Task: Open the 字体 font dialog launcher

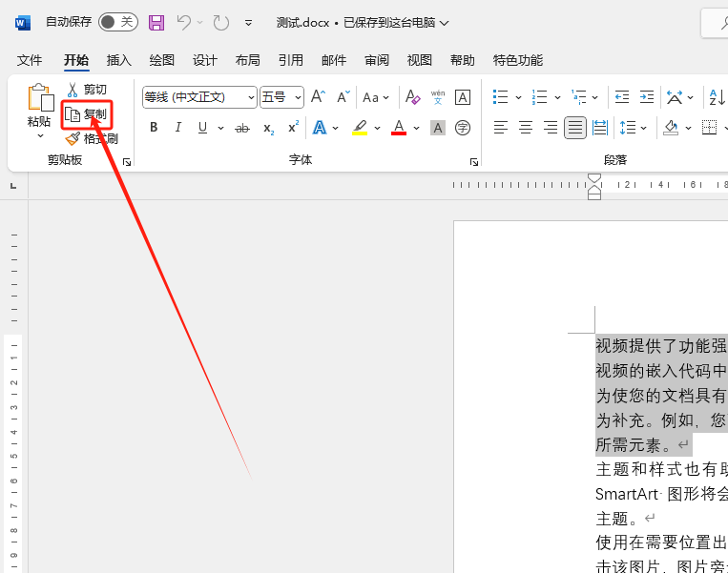Action: pyautogui.click(x=474, y=162)
